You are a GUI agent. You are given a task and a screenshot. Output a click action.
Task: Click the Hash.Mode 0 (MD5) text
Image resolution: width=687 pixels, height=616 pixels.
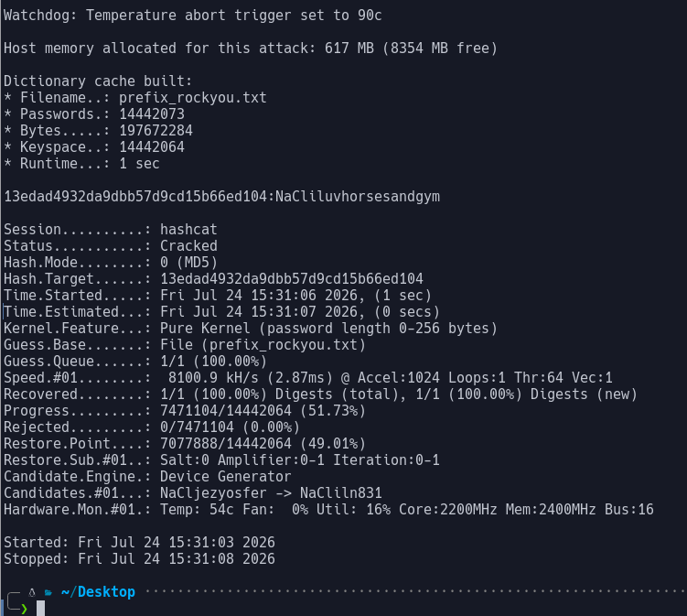[188, 262]
